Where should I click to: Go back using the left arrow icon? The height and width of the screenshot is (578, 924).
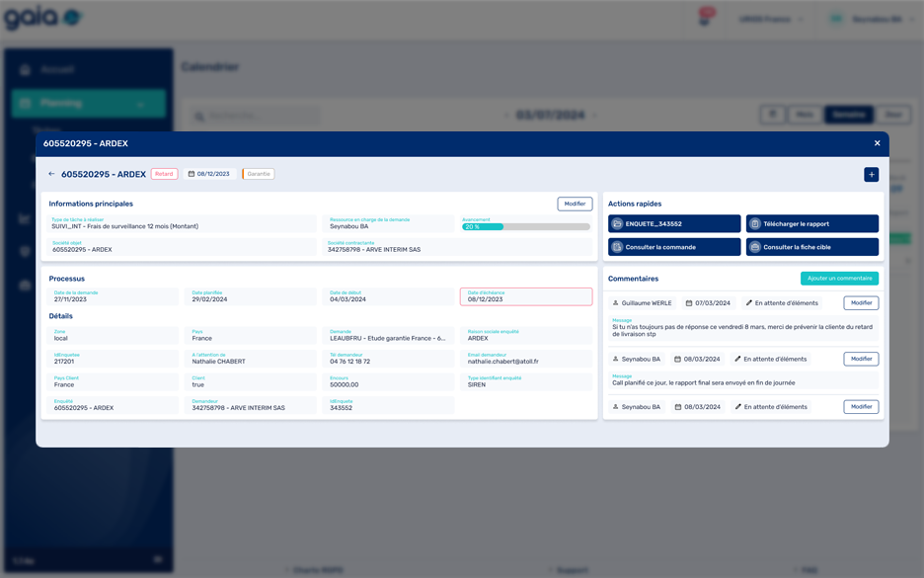51,174
